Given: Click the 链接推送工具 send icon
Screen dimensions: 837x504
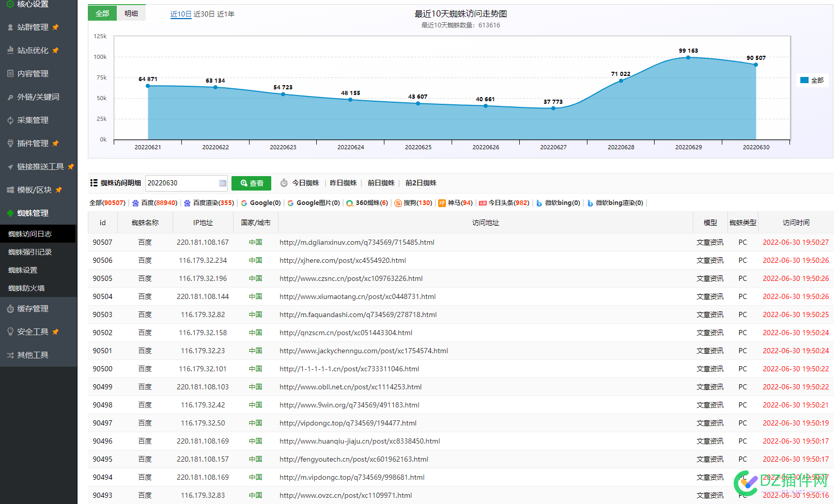Looking at the screenshot, I should coord(10,166).
